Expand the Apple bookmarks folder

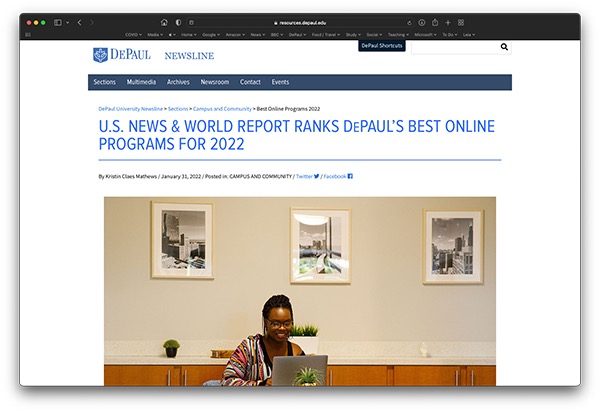(172, 34)
